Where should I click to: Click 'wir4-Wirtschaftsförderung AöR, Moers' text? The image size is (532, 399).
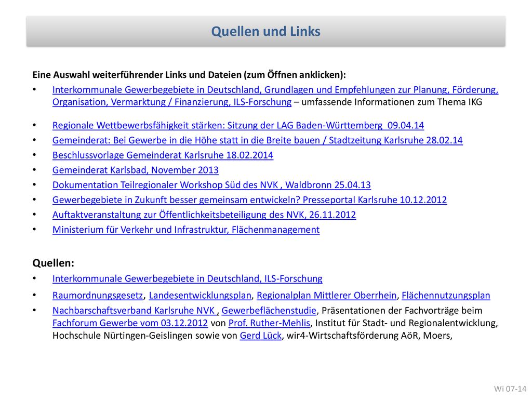click(369, 336)
